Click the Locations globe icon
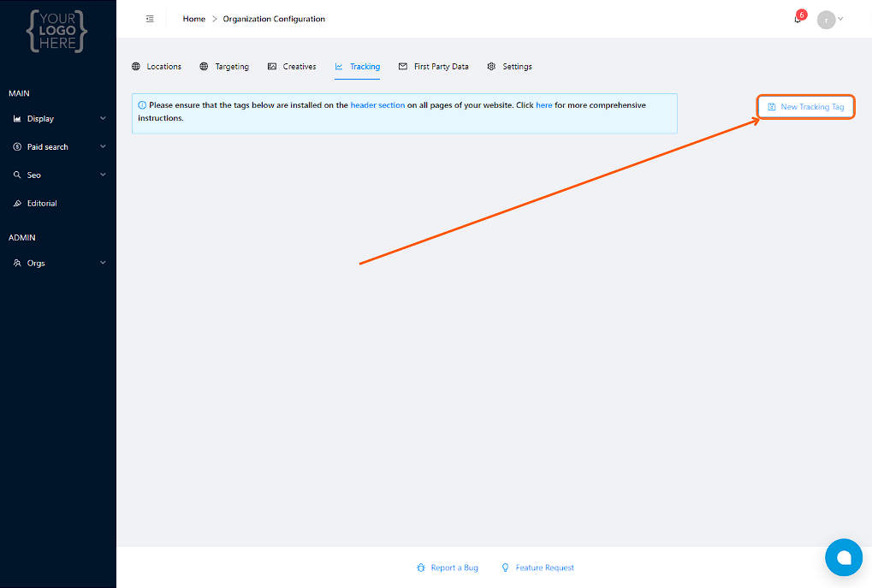The width and height of the screenshot is (872, 588). coord(136,66)
